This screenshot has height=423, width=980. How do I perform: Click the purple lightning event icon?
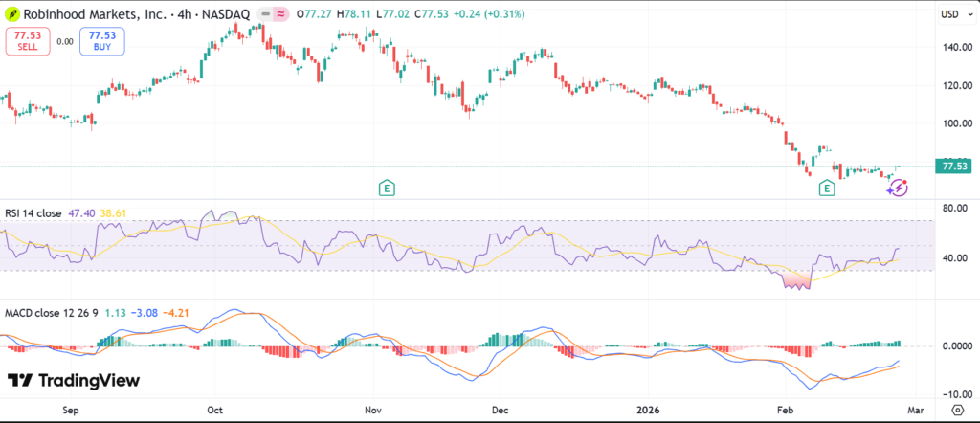(x=897, y=188)
